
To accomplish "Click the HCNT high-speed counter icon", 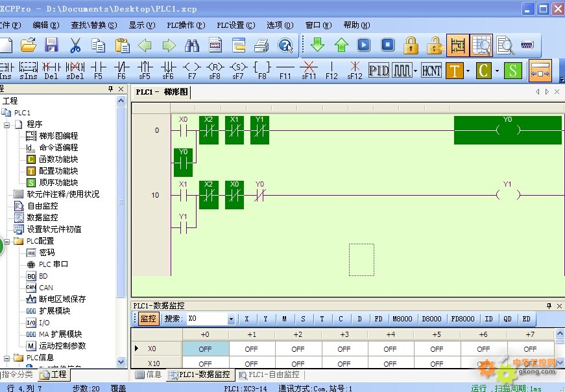I will click(x=431, y=70).
